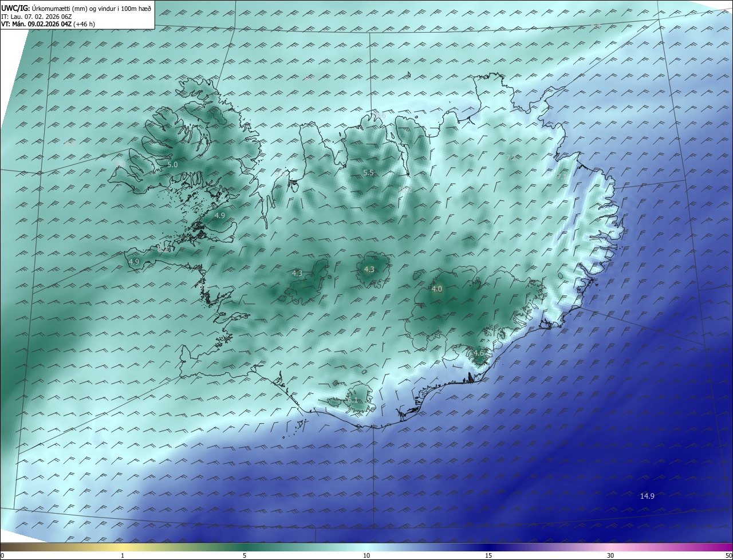Click the "1" tick on the colour scale
The image size is (733, 560).
pos(123,555)
